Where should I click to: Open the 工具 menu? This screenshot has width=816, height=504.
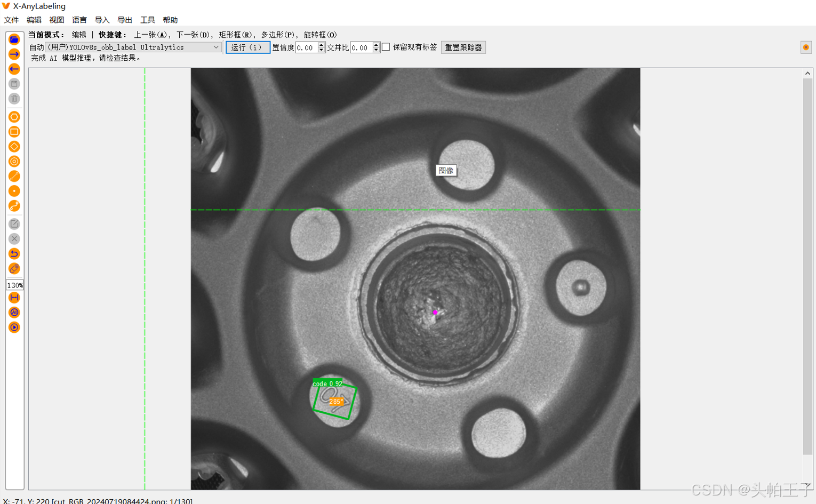(148, 20)
